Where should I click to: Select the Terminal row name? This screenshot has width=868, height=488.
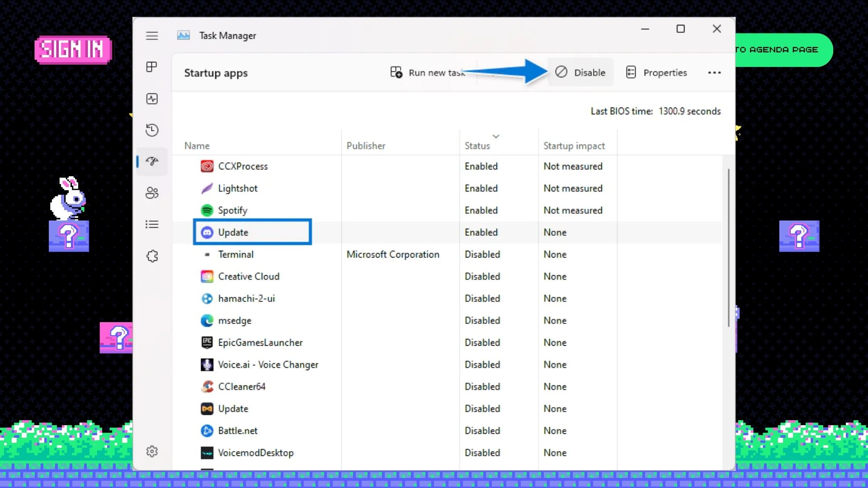pyautogui.click(x=236, y=254)
